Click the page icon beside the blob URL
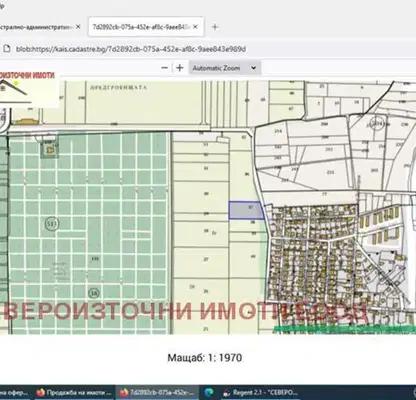The image size is (416, 400). click(7, 49)
